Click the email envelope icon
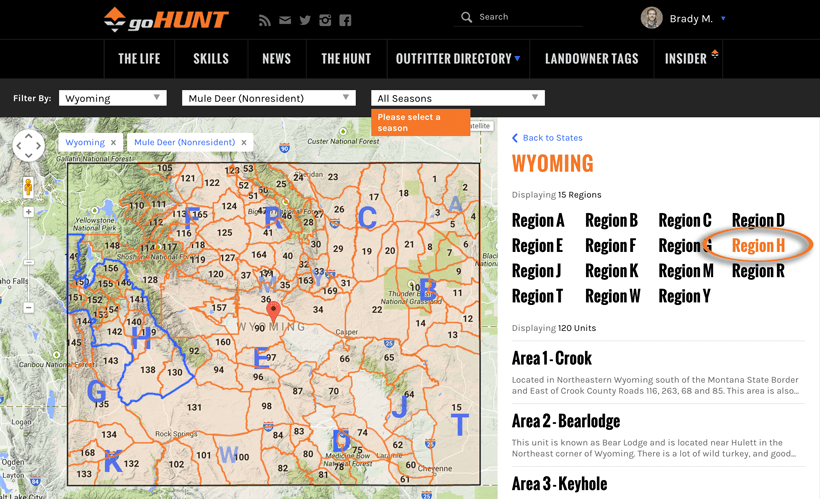 pyautogui.click(x=284, y=20)
